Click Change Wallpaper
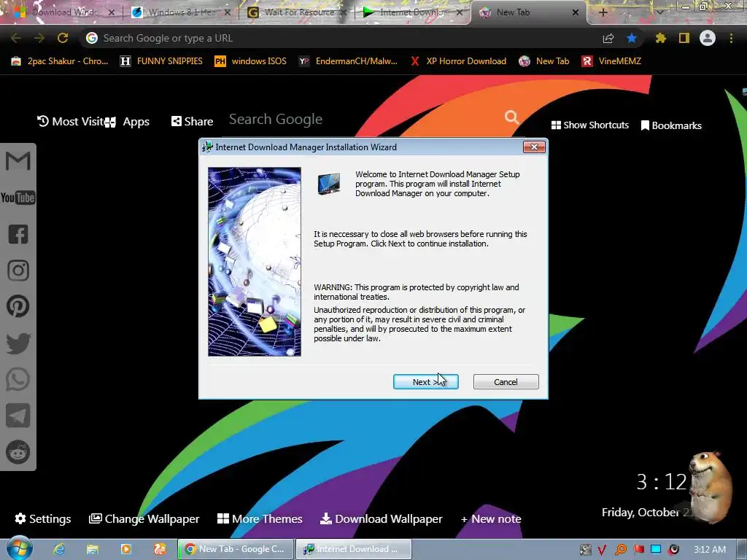Viewport: 747px width, 560px height. (x=144, y=518)
